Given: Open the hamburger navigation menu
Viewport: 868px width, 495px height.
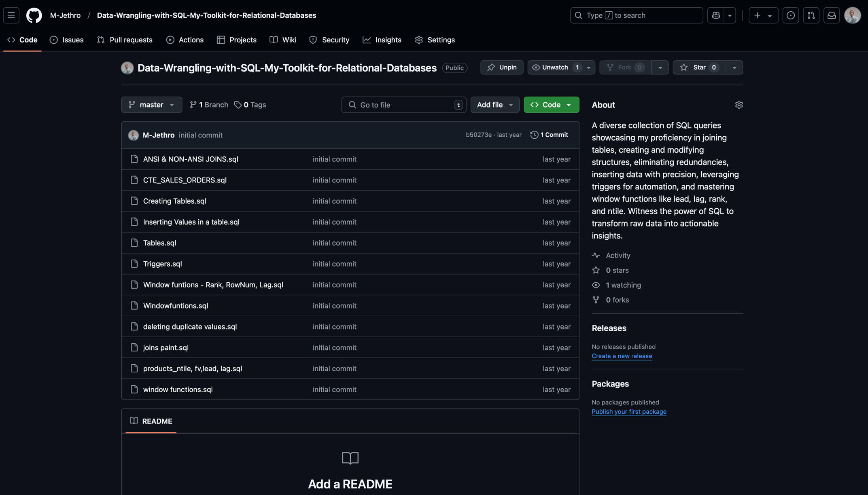Looking at the screenshot, I should (x=11, y=15).
